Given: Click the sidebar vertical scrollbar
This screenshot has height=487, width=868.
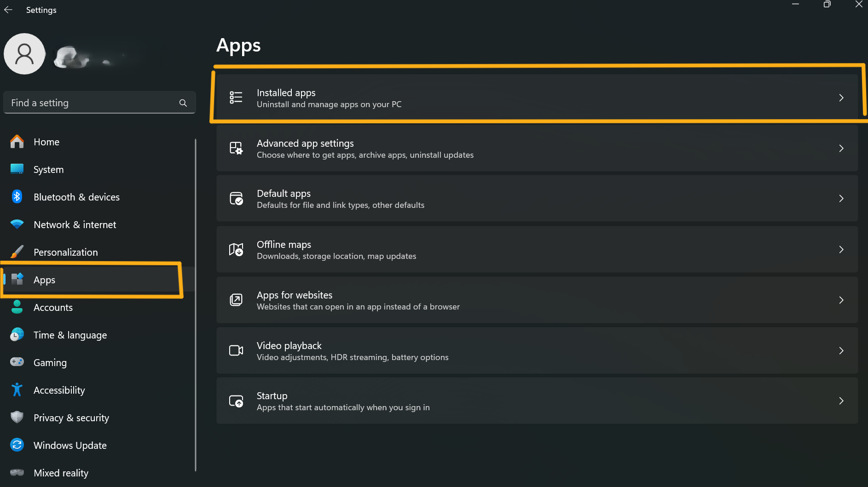Looking at the screenshot, I should coord(196,304).
